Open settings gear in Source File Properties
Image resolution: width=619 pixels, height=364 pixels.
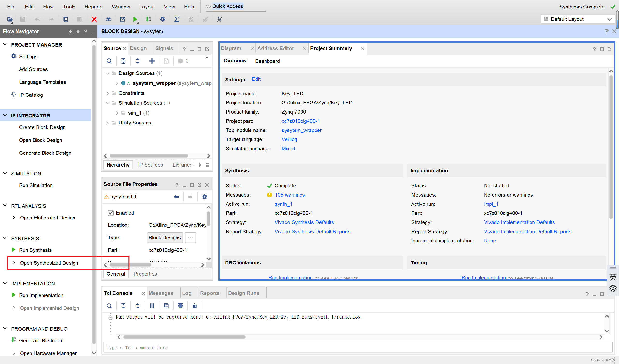click(204, 197)
